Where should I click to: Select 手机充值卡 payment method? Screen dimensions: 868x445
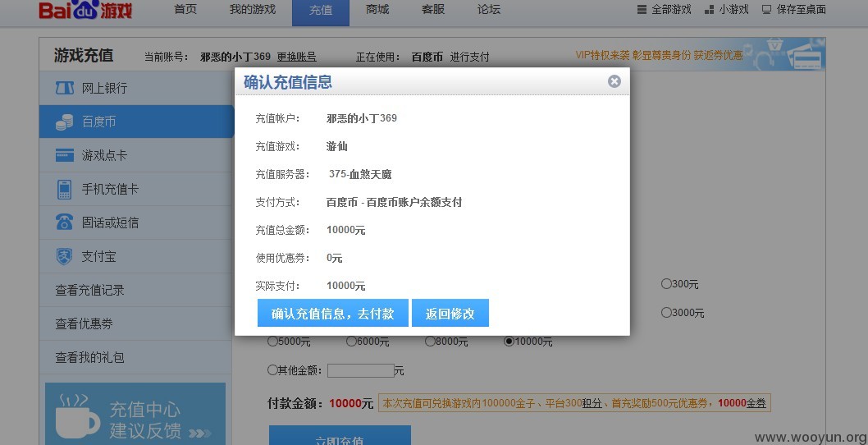pyautogui.click(x=137, y=189)
